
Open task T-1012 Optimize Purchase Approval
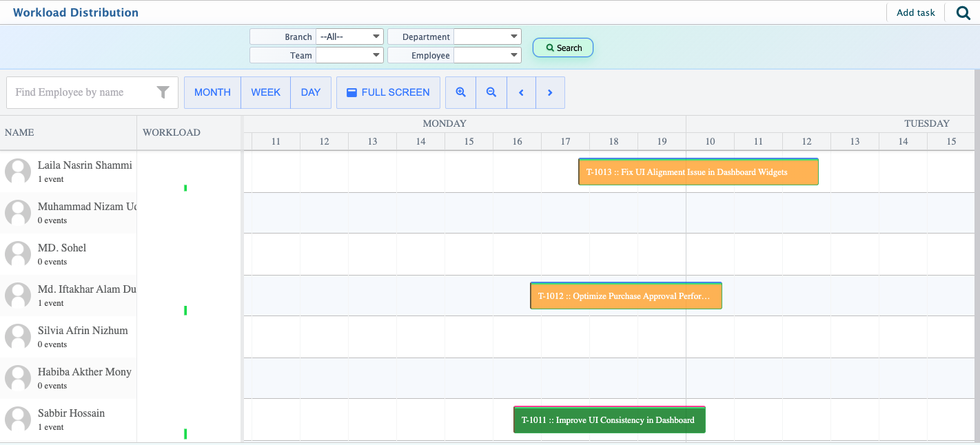coord(626,296)
